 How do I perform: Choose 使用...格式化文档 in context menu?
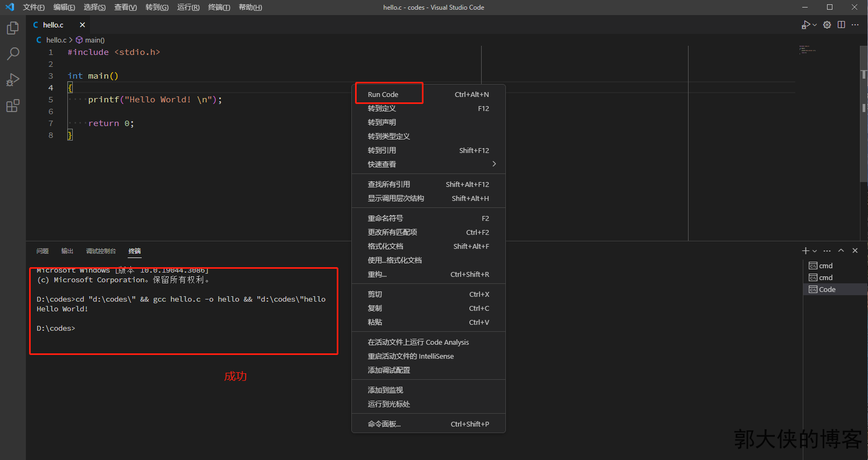point(428,260)
